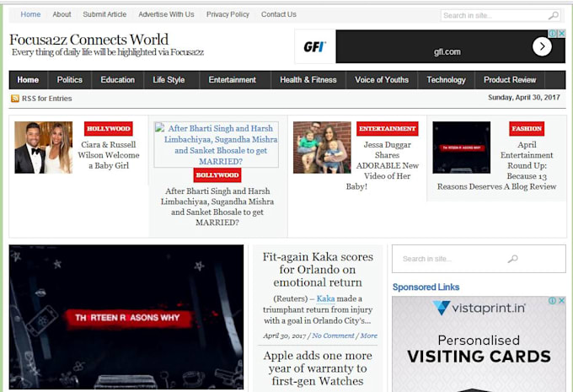Open Product Review section
Image resolution: width=573 pixels, height=392 pixels.
[510, 80]
